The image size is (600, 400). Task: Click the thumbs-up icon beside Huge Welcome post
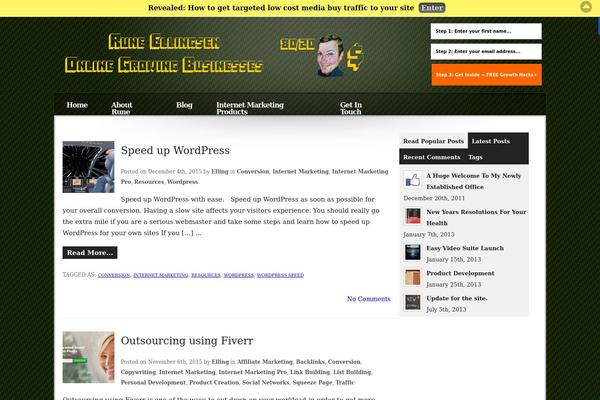pos(412,180)
